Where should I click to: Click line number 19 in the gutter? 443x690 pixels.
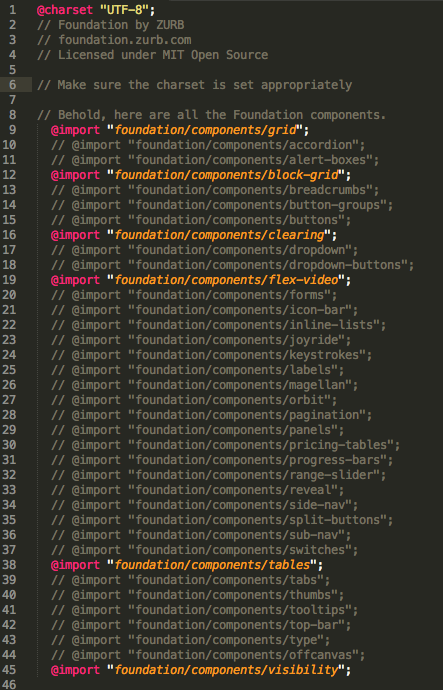click(x=9, y=279)
